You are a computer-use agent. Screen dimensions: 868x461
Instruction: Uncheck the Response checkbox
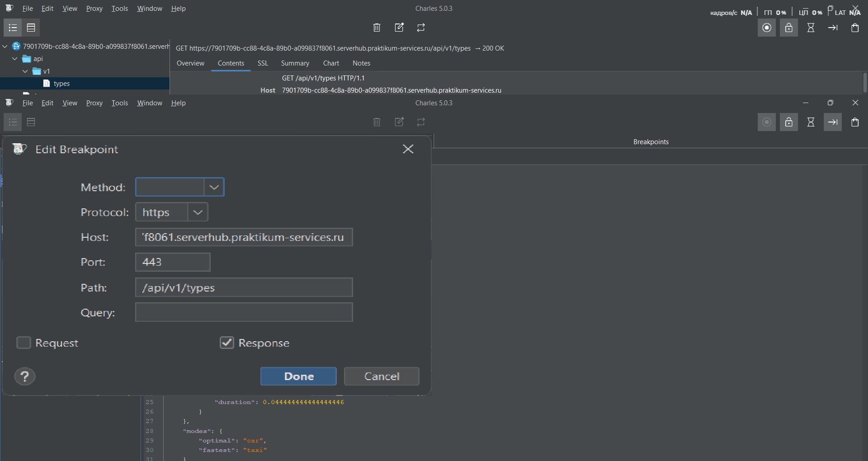point(227,343)
